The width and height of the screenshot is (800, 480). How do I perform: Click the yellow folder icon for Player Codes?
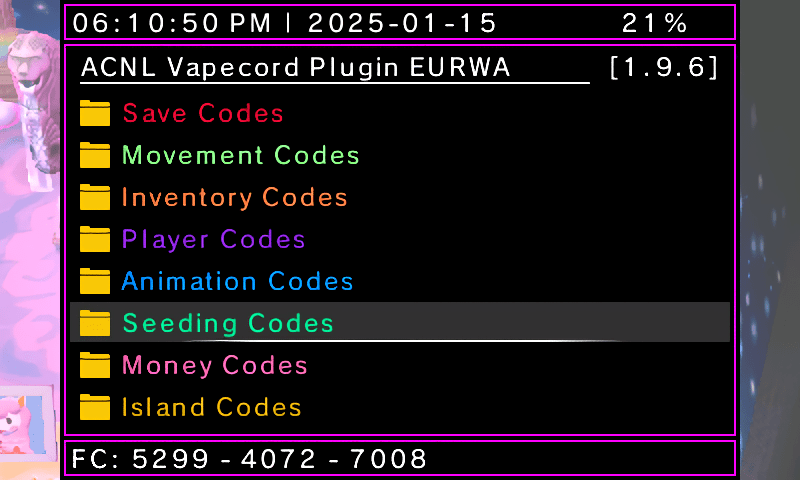click(95, 239)
